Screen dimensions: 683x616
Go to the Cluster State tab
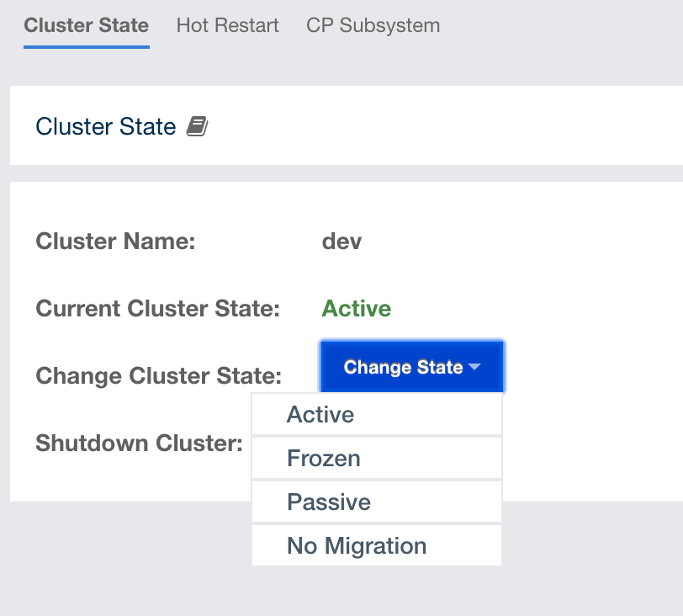(86, 25)
